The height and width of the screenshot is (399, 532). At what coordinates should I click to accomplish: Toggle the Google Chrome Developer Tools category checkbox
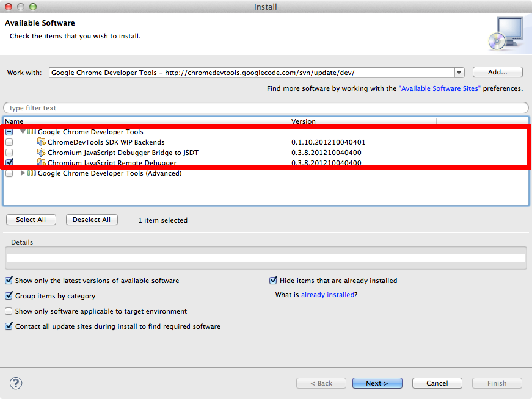(x=9, y=132)
